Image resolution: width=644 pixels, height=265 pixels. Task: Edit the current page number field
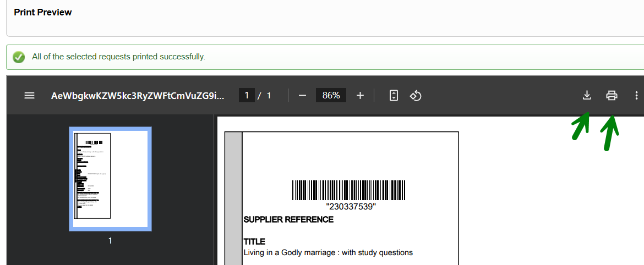click(x=247, y=96)
